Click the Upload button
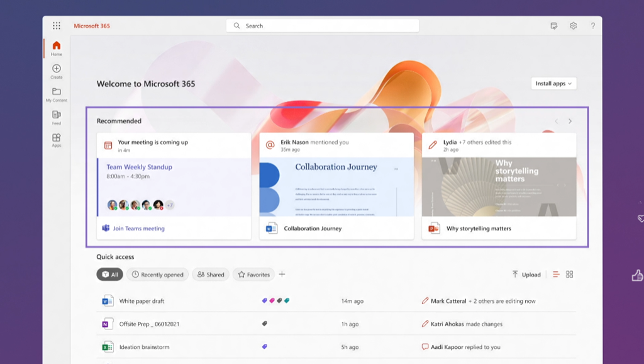Viewport: 644px width, 364px height. point(526,275)
